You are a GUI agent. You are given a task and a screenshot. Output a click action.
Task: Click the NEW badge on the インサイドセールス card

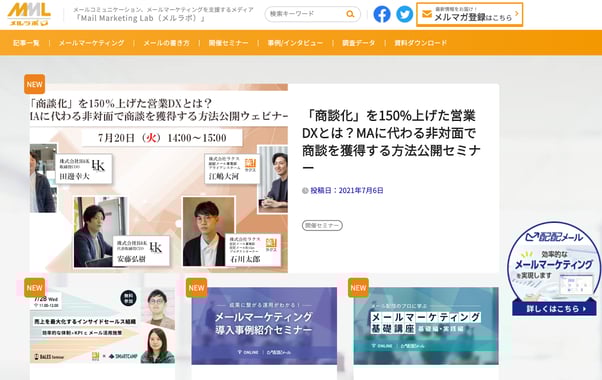coord(35,288)
